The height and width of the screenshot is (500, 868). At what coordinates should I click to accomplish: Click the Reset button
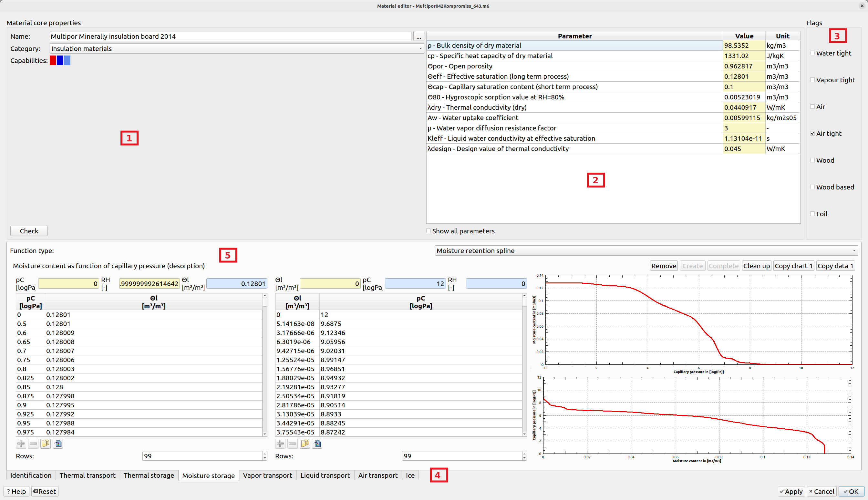pos(45,491)
